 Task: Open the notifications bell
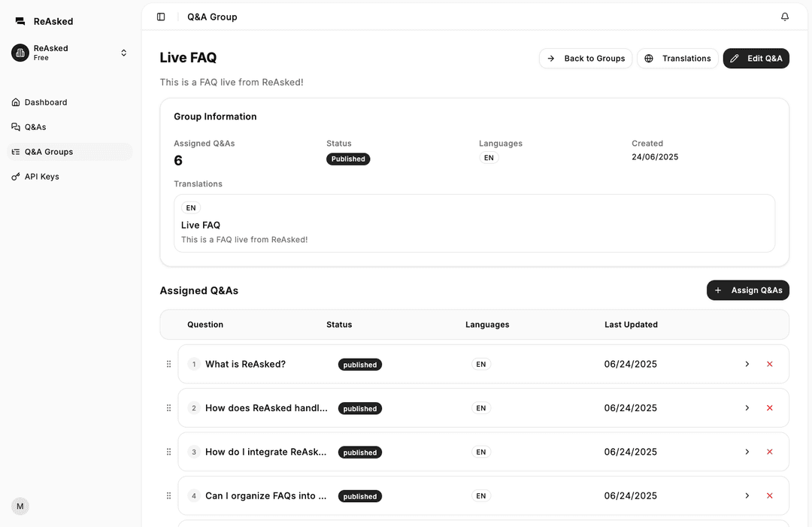[785, 16]
